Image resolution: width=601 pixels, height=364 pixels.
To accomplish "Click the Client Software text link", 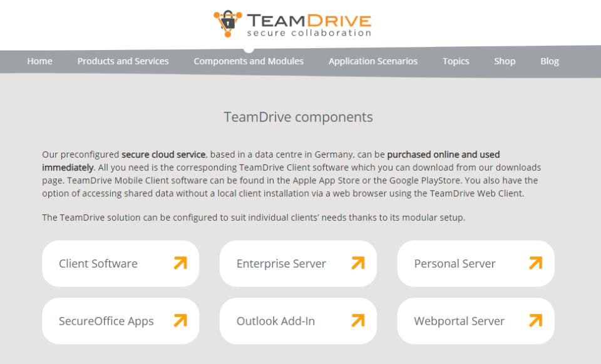I will pos(97,263).
